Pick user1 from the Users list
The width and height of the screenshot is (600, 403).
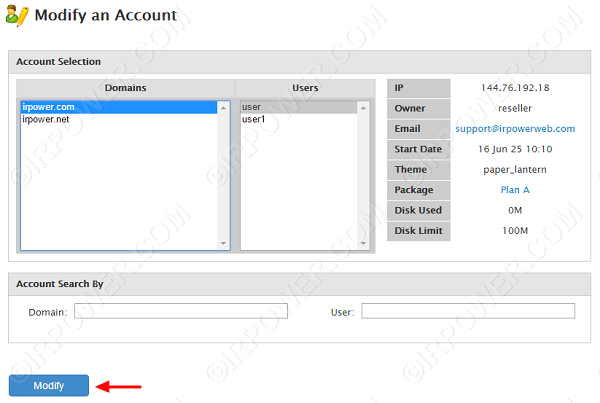tap(253, 119)
